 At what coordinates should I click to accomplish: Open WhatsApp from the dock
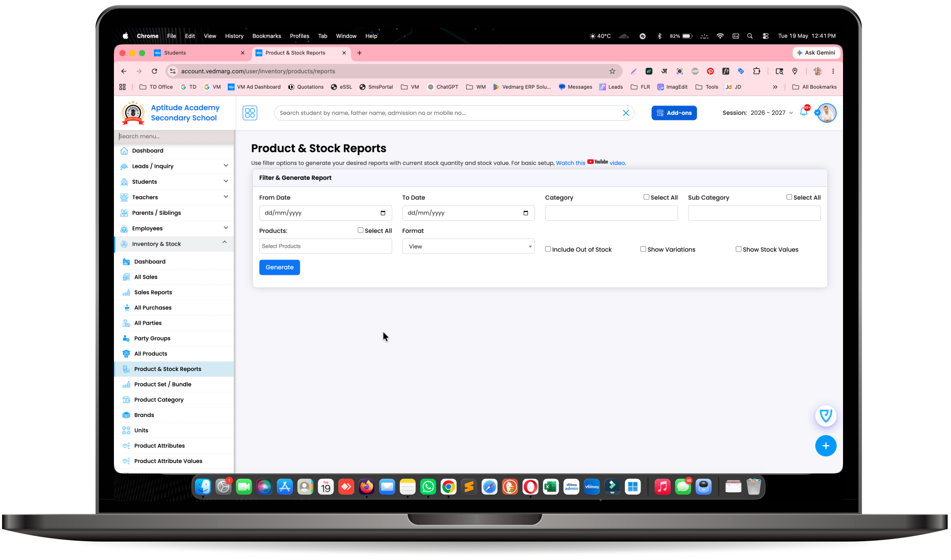[x=428, y=487]
